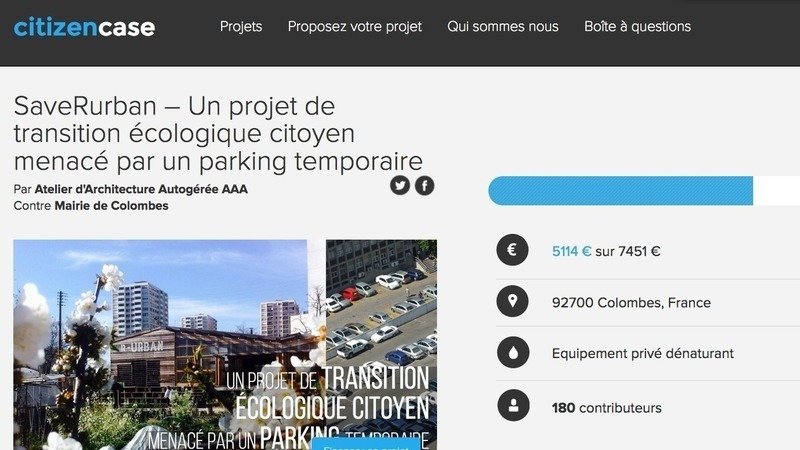Screen dimensions: 800x450
Task: Open the parking lot aerial photo
Action: 382,301
